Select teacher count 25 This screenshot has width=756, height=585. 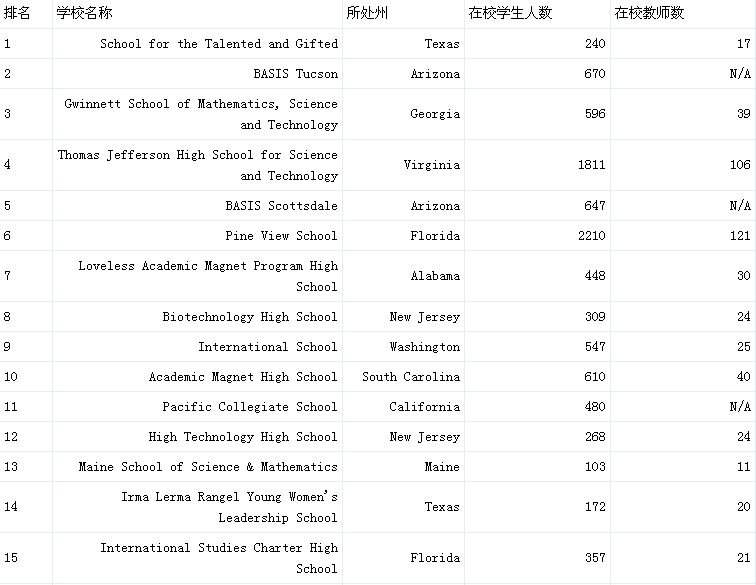click(x=744, y=347)
